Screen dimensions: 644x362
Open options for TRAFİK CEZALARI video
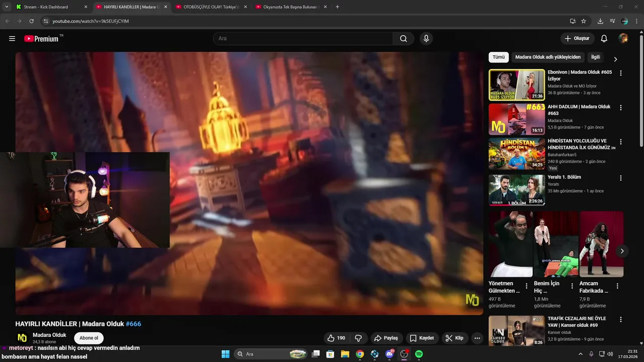tap(620, 319)
